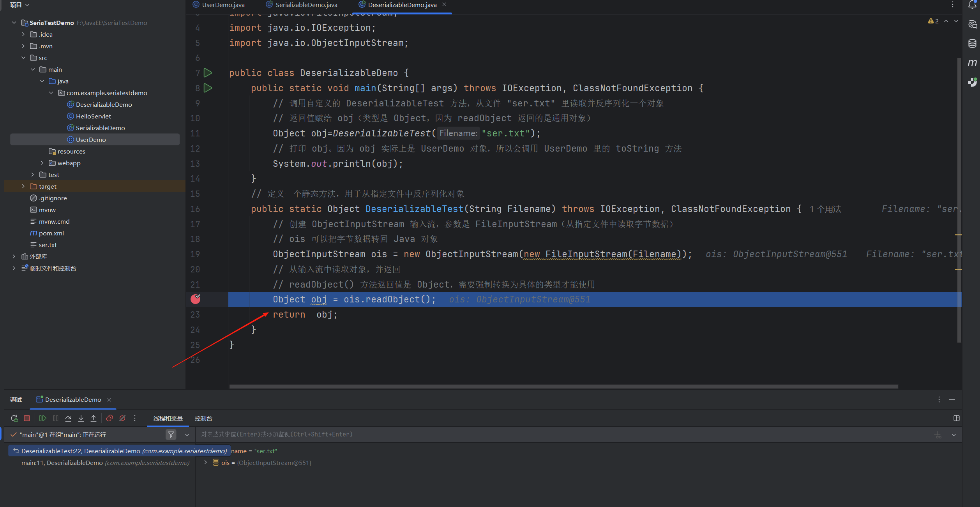The image size is (980, 507).
Task: Stop the debug session
Action: tap(27, 418)
